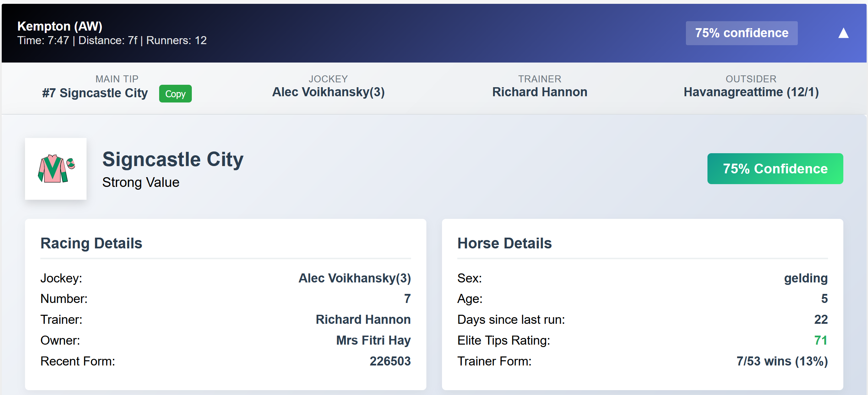Click the outsider Havanagreattime (12/1)
The width and height of the screenshot is (868, 395).
751,92
